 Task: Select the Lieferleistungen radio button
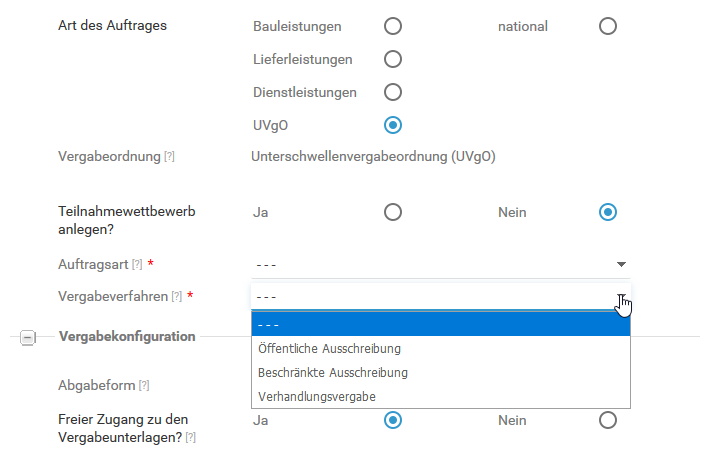pyautogui.click(x=393, y=59)
